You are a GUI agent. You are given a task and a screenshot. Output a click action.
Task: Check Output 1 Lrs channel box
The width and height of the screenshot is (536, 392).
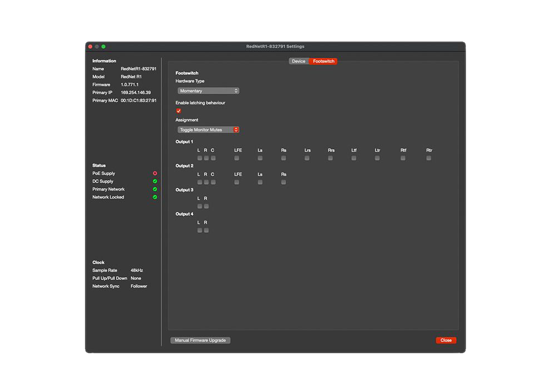tap(307, 158)
